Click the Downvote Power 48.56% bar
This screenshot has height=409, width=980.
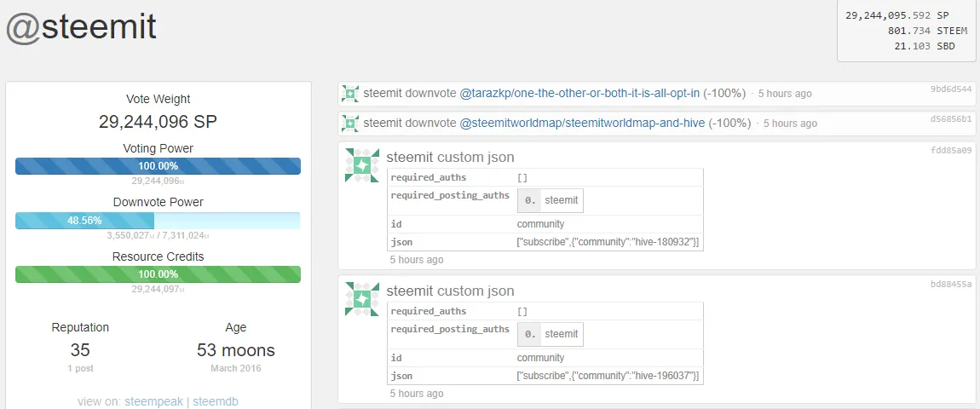tap(159, 220)
